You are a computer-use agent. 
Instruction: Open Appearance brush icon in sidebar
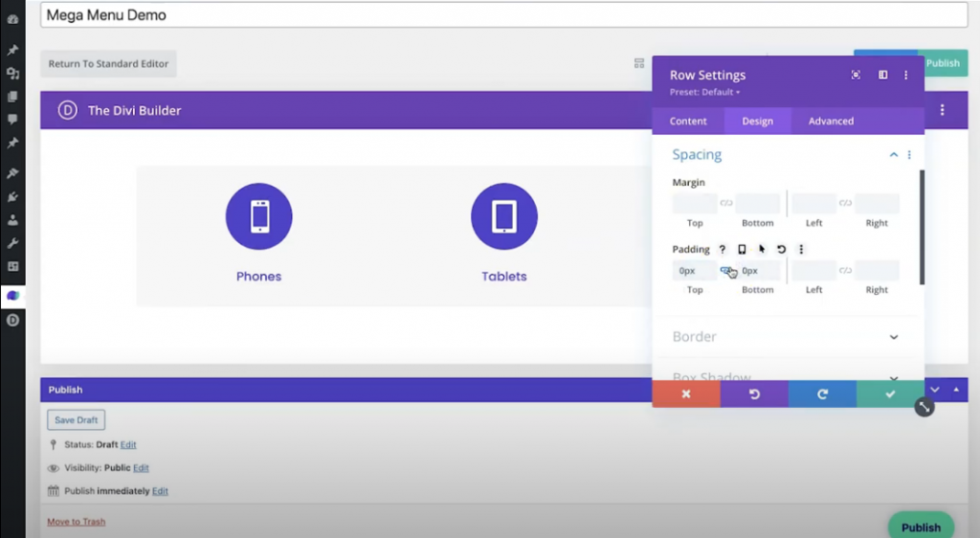coord(12,173)
